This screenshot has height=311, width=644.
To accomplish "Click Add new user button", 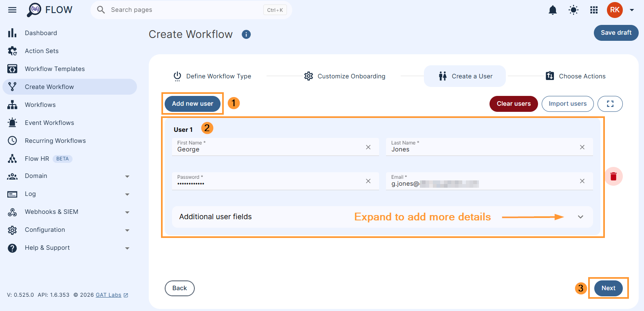I will tap(192, 104).
